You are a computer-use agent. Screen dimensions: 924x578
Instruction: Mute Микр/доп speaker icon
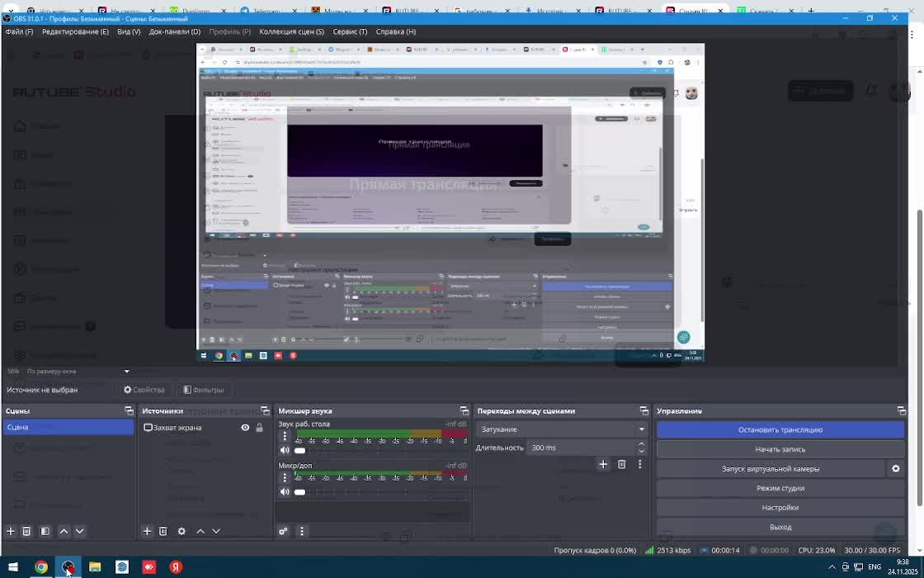click(x=285, y=492)
